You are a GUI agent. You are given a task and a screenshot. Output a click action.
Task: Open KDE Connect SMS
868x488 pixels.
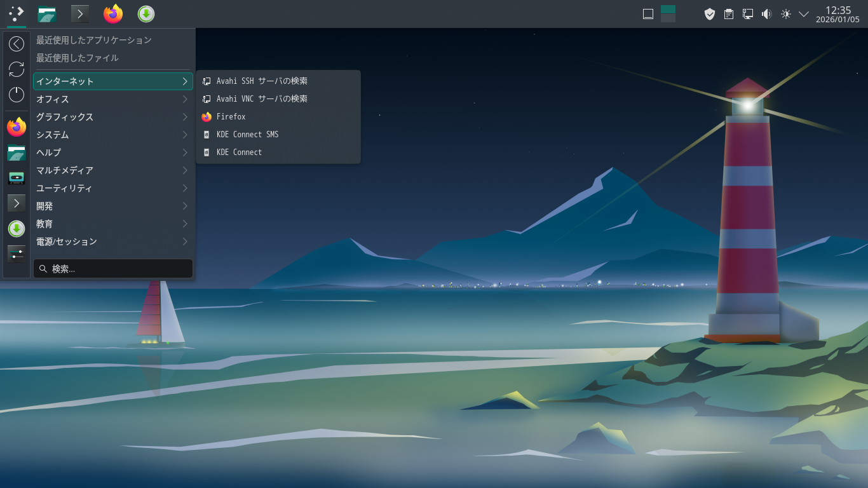(278, 134)
